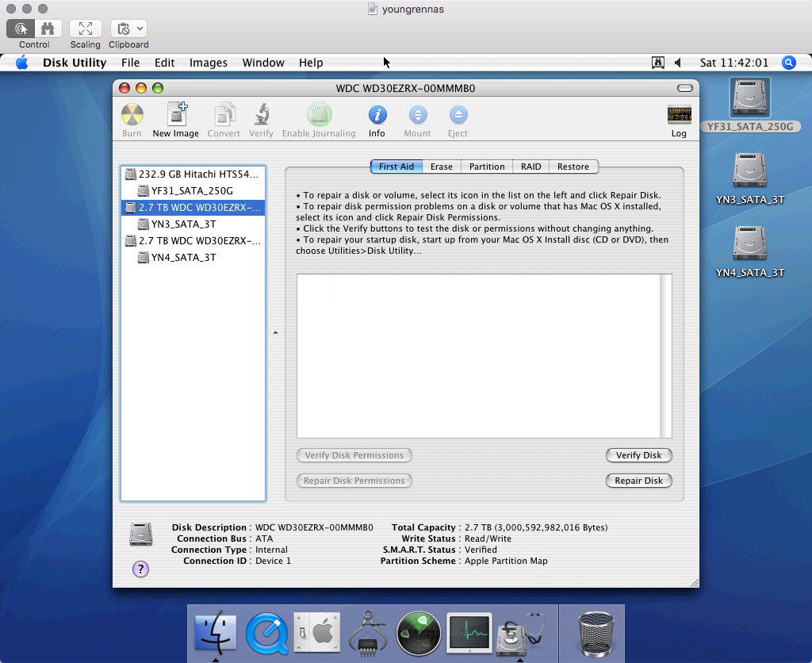Open the Disk Utility help button
The height and width of the screenshot is (663, 812).
click(x=140, y=569)
